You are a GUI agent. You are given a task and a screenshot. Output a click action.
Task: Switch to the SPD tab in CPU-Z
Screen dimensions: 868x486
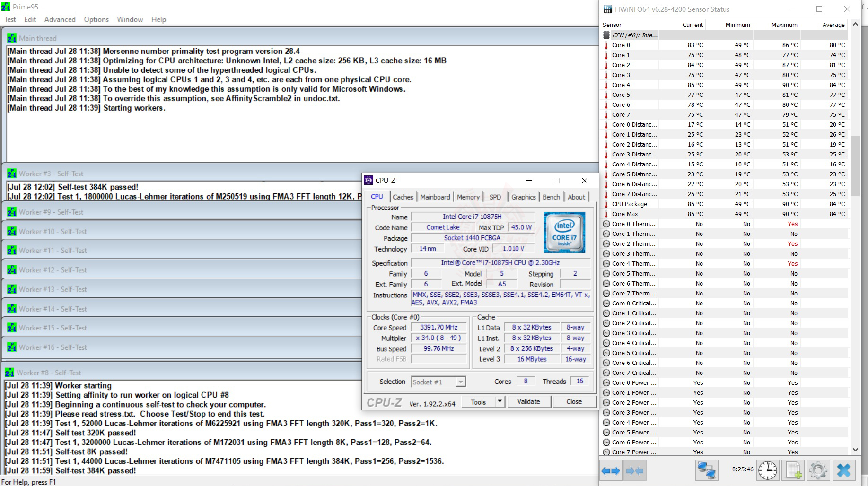point(495,197)
